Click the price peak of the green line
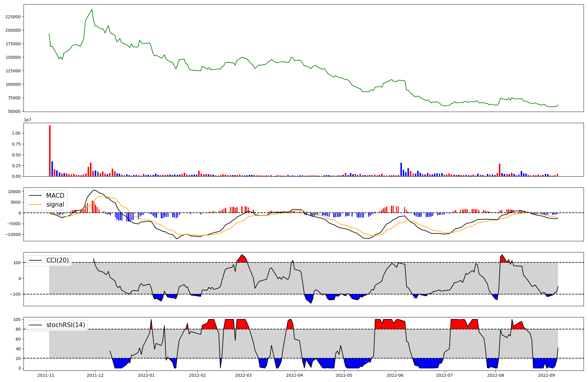This screenshot has height=382, width=588. point(92,9)
